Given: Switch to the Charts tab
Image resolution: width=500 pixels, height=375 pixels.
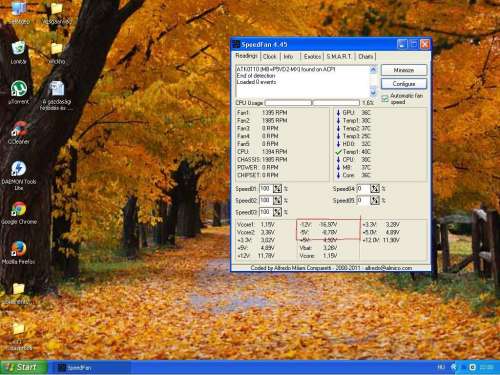Looking at the screenshot, I should click(x=366, y=57).
